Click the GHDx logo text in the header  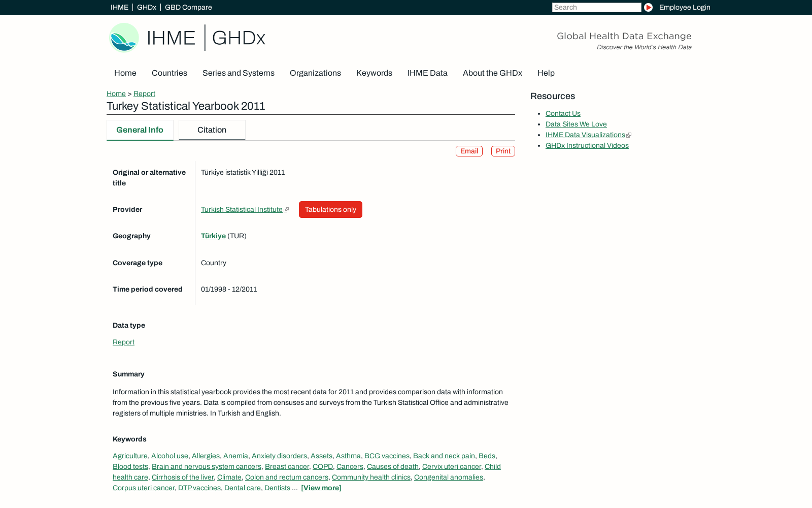click(239, 38)
